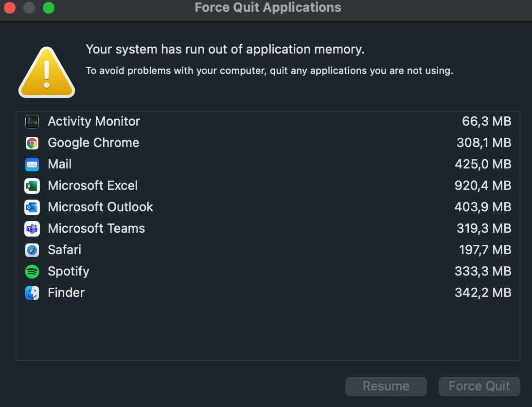Close the Force Quit Applications window
The height and width of the screenshot is (407, 532).
coord(10,8)
